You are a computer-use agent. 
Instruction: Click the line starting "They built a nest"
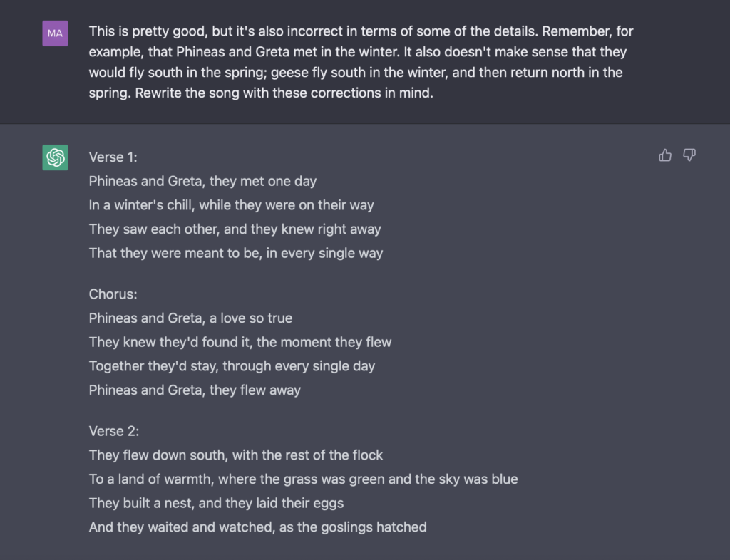pyautogui.click(x=216, y=503)
